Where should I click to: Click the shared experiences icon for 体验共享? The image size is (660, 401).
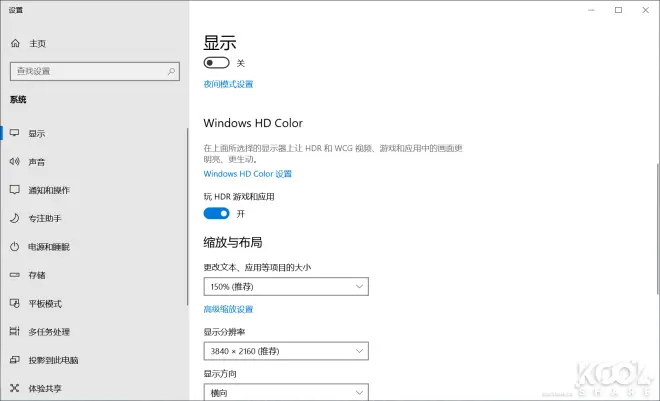pos(14,388)
